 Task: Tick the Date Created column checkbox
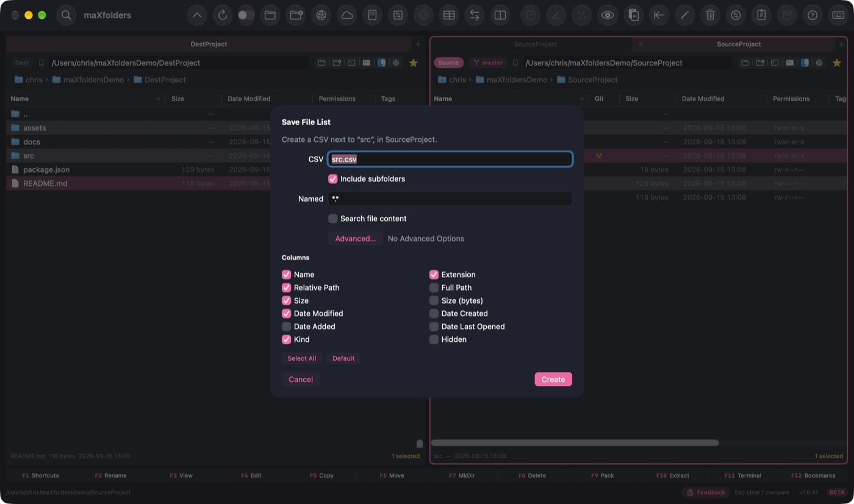434,313
